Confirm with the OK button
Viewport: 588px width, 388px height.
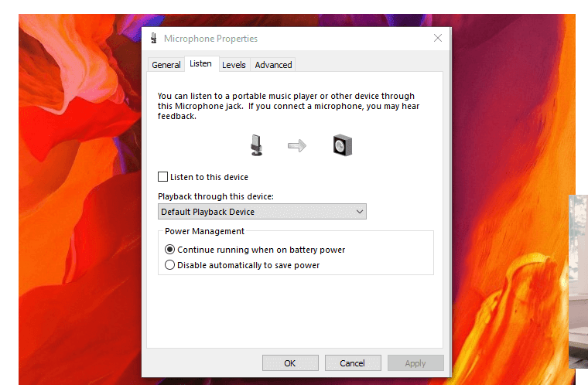(290, 363)
